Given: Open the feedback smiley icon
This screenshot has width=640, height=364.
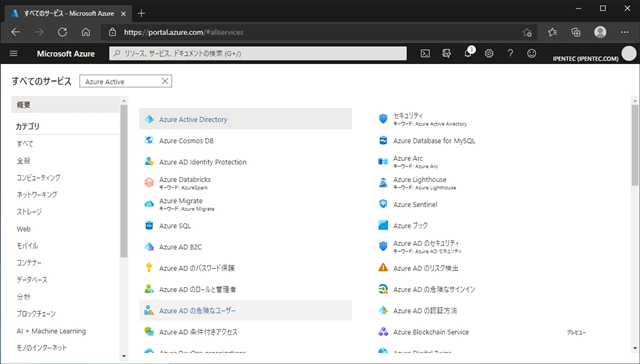Looking at the screenshot, I should click(x=531, y=53).
